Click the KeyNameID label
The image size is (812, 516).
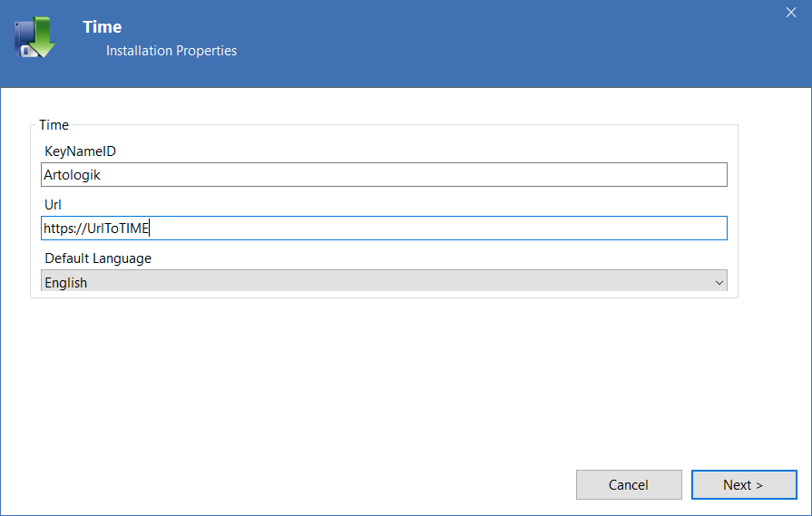click(80, 151)
